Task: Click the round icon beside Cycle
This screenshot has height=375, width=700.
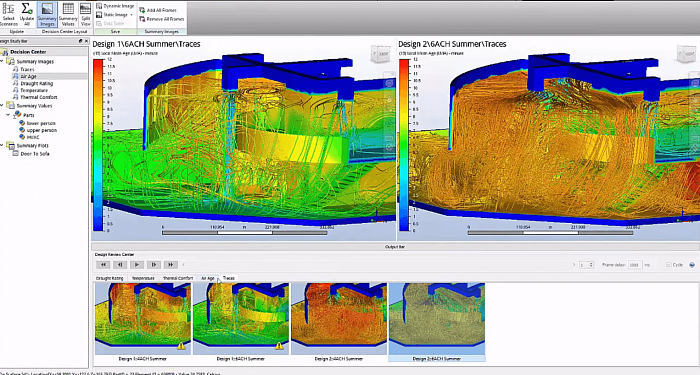Action: (692, 265)
